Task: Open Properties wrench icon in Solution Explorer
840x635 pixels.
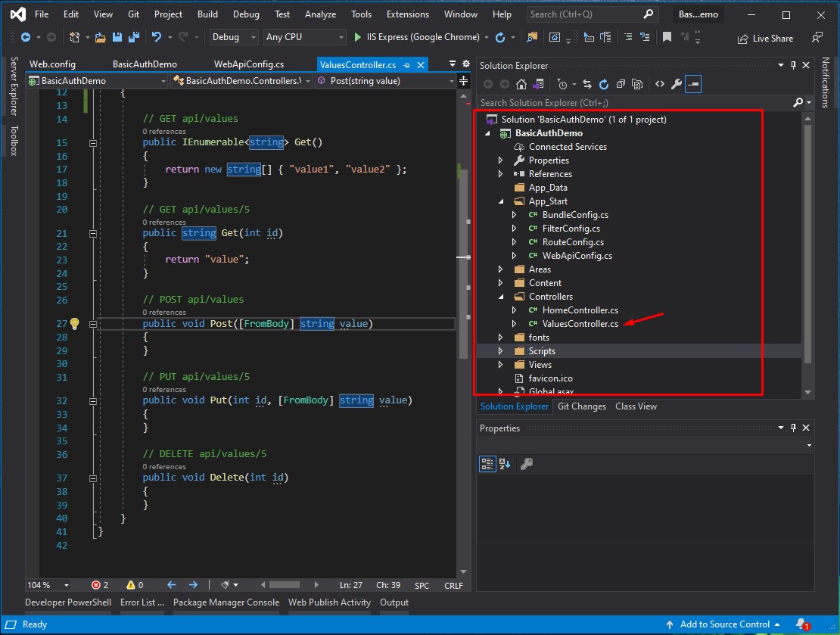Action: pyautogui.click(x=677, y=84)
